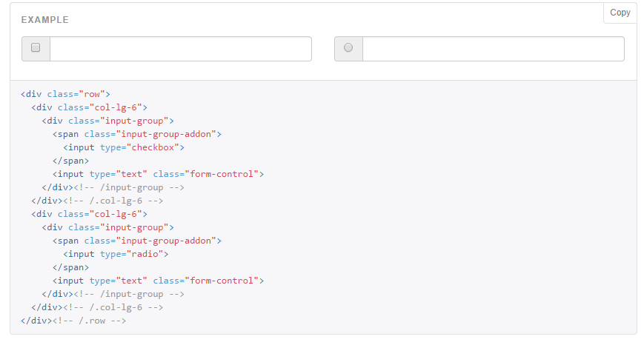Select the radio button in the second input group
This screenshot has height=345, width=644.
pyautogui.click(x=348, y=48)
